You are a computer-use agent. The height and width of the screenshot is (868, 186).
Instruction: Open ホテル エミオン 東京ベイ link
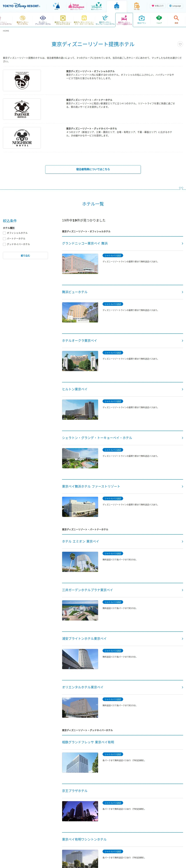click(x=80, y=541)
